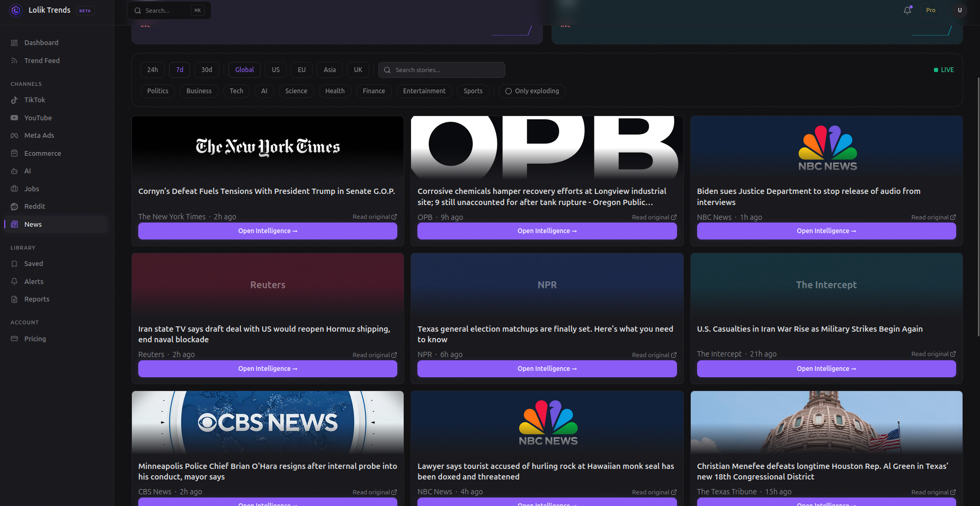Click the Dashboard grid icon in sidebar

[x=14, y=43]
